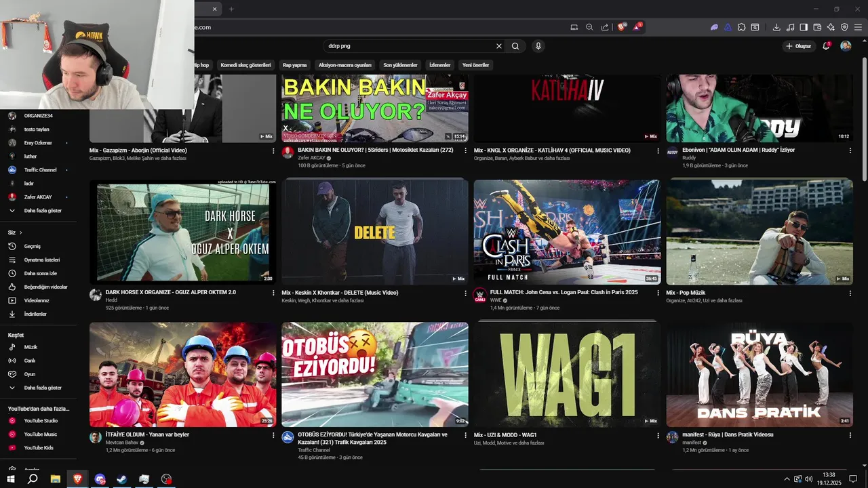
Task: Open Brave Rewards triangle icon in address bar
Action: (x=637, y=27)
